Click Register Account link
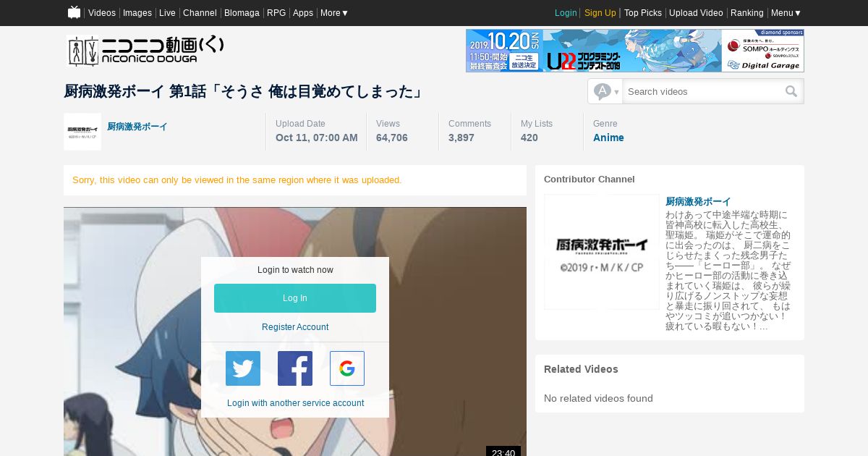The width and height of the screenshot is (868, 456). [x=295, y=327]
